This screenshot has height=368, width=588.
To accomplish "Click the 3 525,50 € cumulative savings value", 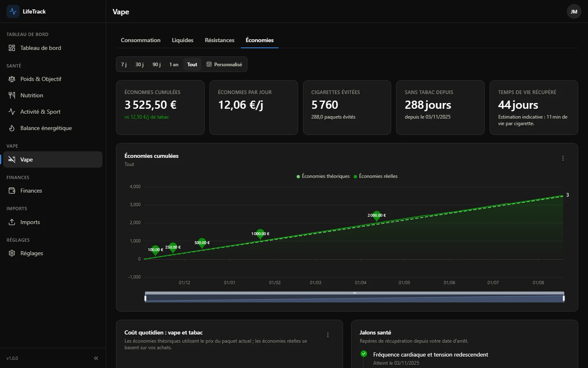I will 151,105.
